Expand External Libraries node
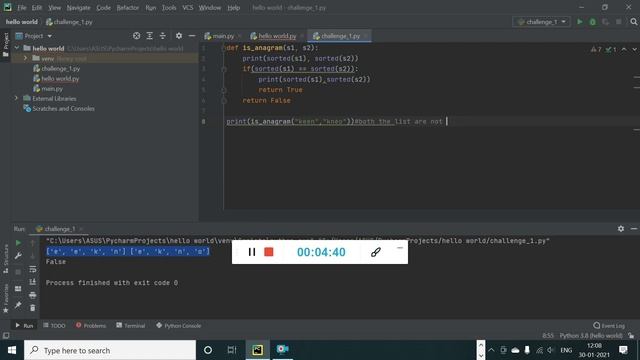This screenshot has width=640, height=360. 16,98
